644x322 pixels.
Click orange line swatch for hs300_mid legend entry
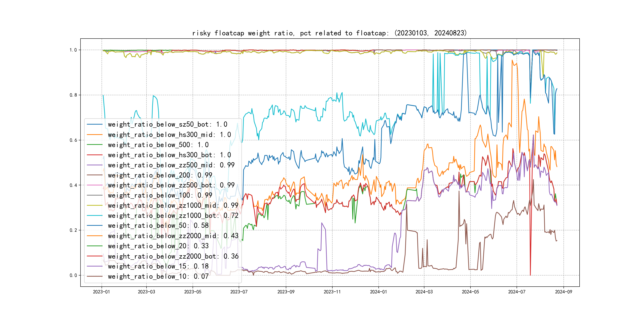[94, 135]
